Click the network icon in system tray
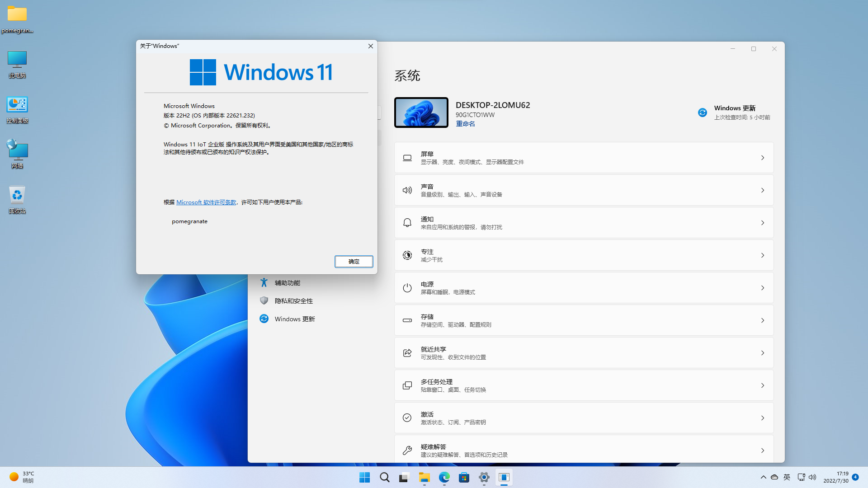The width and height of the screenshot is (868, 488). pyautogui.click(x=801, y=477)
